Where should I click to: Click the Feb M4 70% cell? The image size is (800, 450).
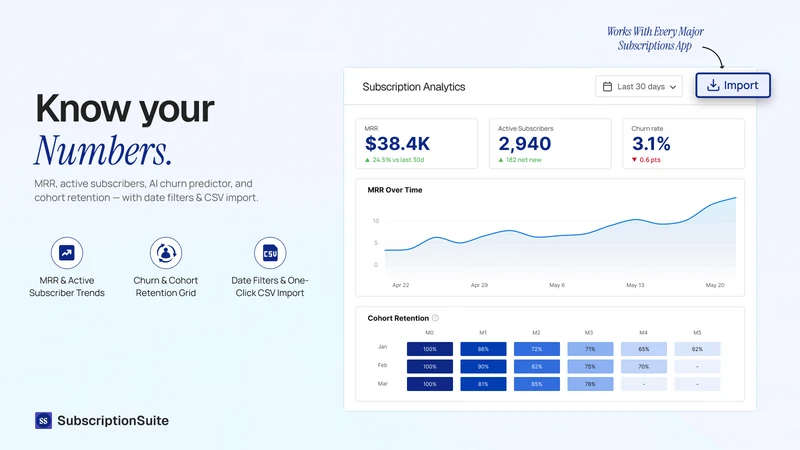(x=644, y=366)
